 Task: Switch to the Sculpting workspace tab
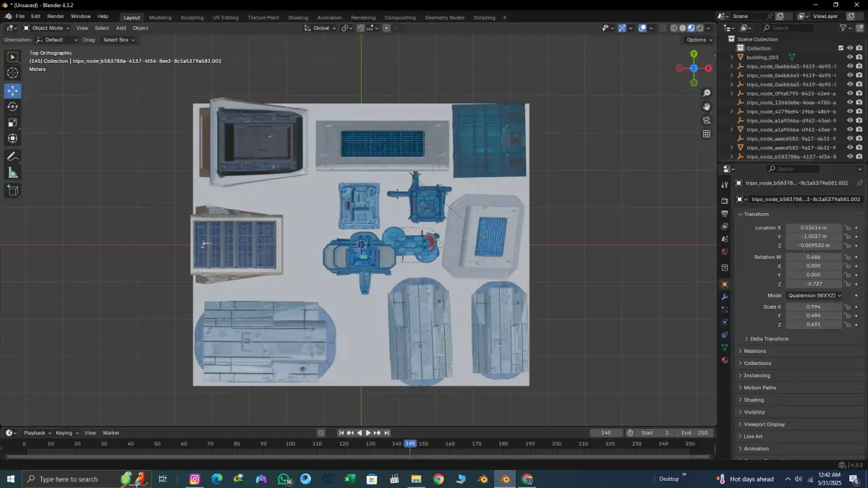click(x=192, y=17)
